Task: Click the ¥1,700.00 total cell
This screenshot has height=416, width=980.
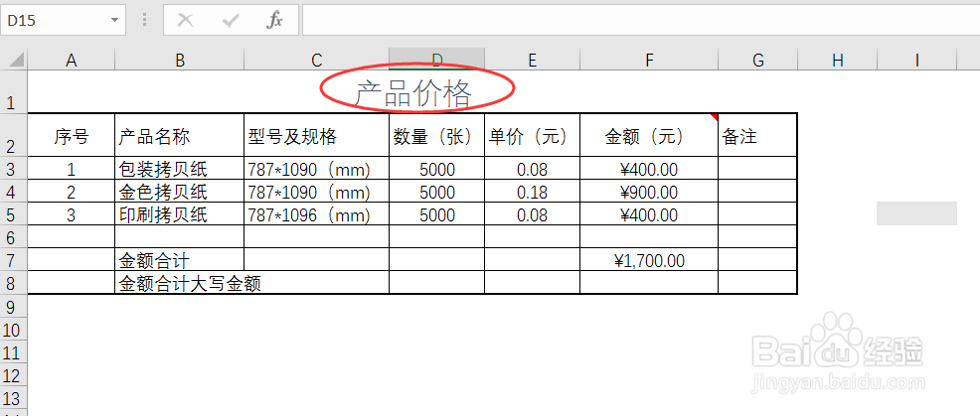Action: click(x=649, y=260)
